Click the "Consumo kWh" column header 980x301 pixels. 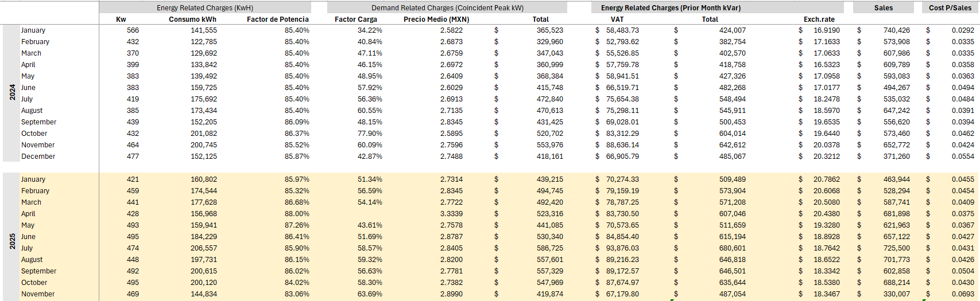click(x=192, y=19)
